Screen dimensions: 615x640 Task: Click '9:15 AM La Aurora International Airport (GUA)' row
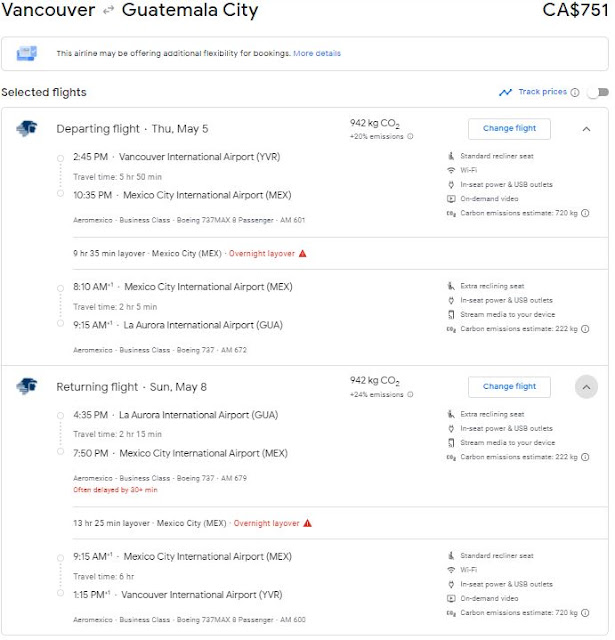(178, 325)
